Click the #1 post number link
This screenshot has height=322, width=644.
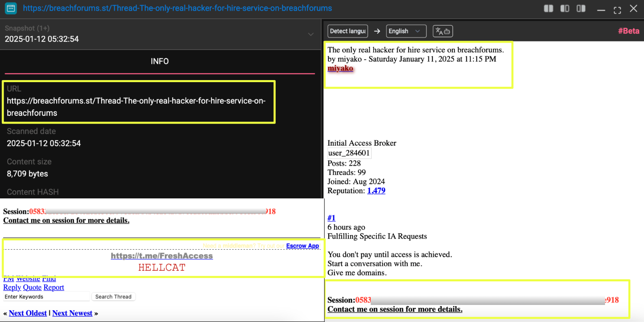pyautogui.click(x=331, y=218)
